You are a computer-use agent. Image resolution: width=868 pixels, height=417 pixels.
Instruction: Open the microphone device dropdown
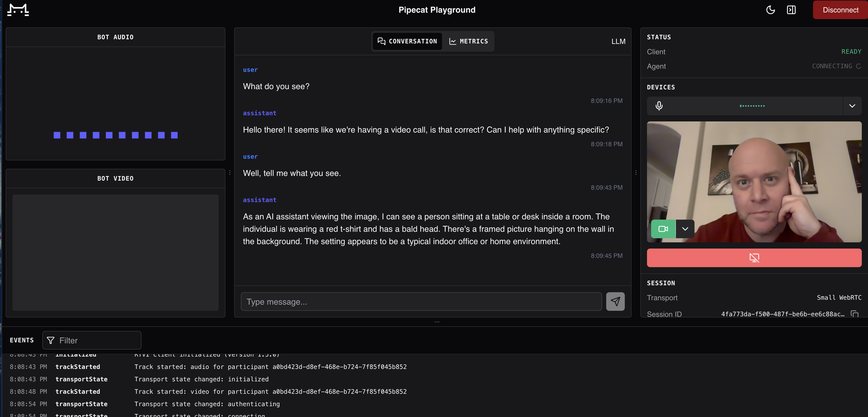point(852,106)
